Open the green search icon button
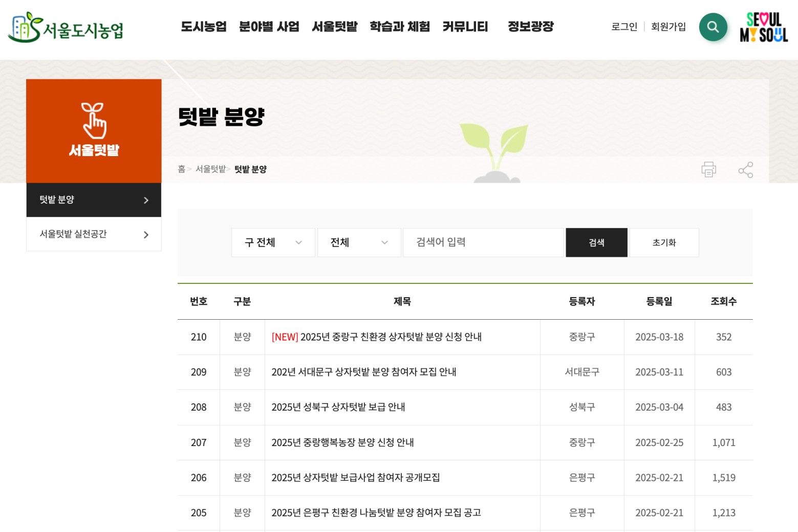The image size is (798, 532). tap(713, 27)
